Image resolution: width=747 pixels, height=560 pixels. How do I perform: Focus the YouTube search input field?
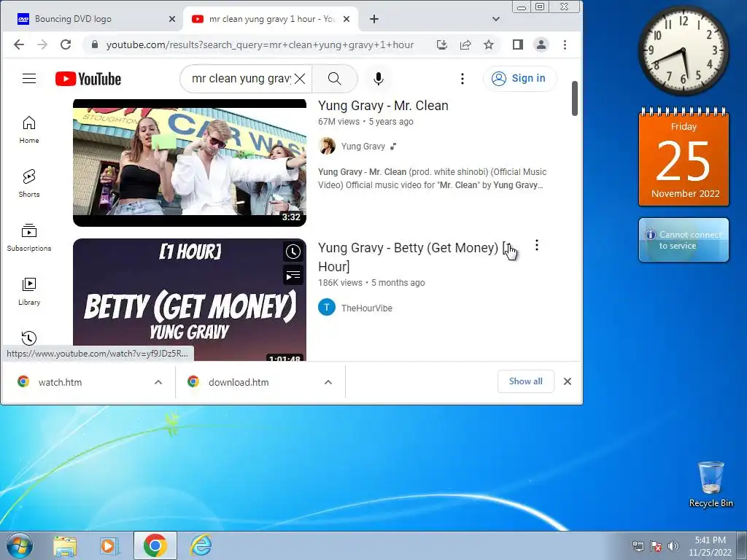[241, 79]
